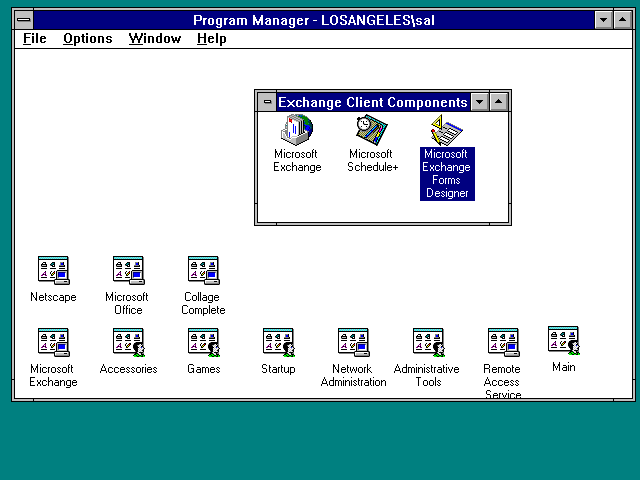Click the "Games" label text

pos(204,369)
